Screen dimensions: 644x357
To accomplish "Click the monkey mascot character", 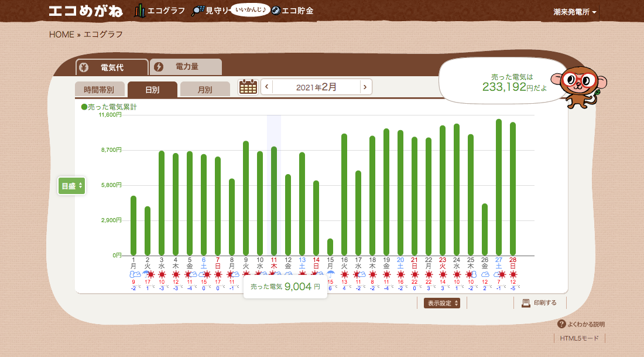I will pos(578,86).
